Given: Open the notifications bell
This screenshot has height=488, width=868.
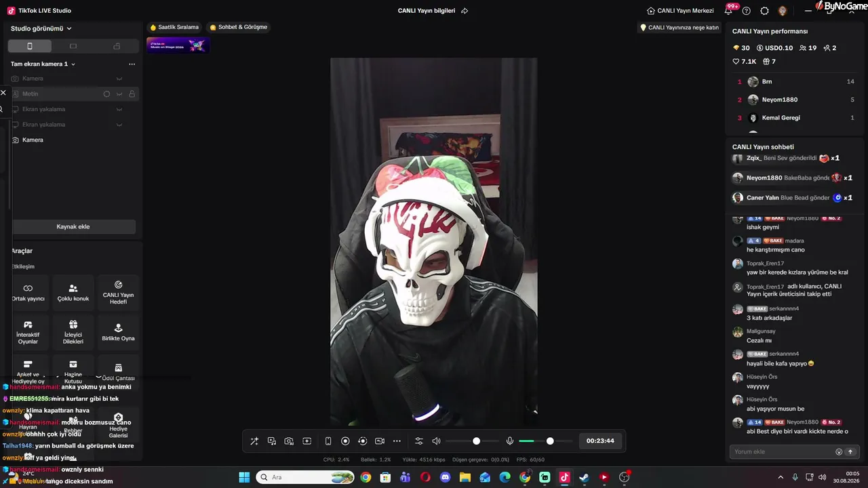Looking at the screenshot, I should (x=730, y=9).
